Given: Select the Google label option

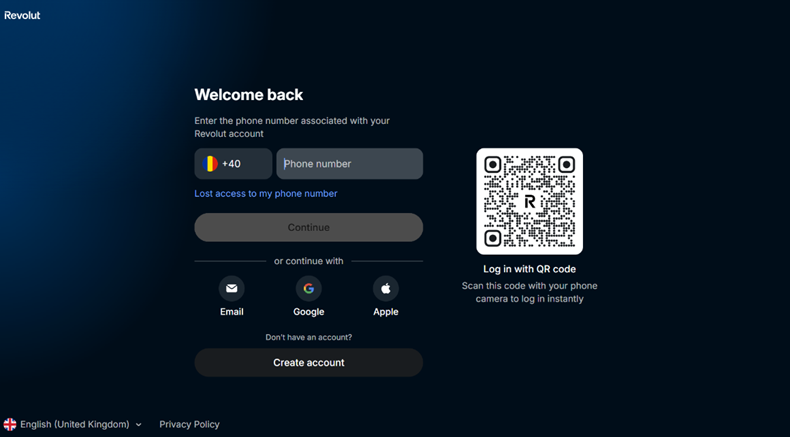Looking at the screenshot, I should point(309,312).
